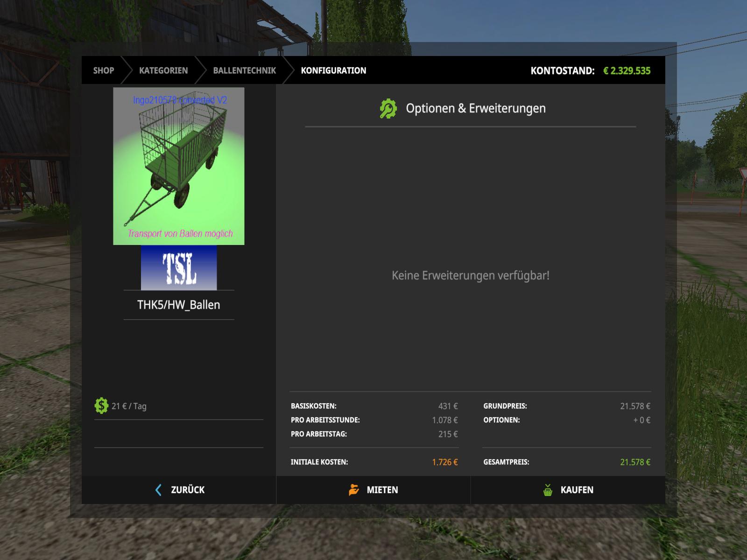Click the bale trailer preview image
Viewport: 747px width, 560px height.
pos(179,166)
